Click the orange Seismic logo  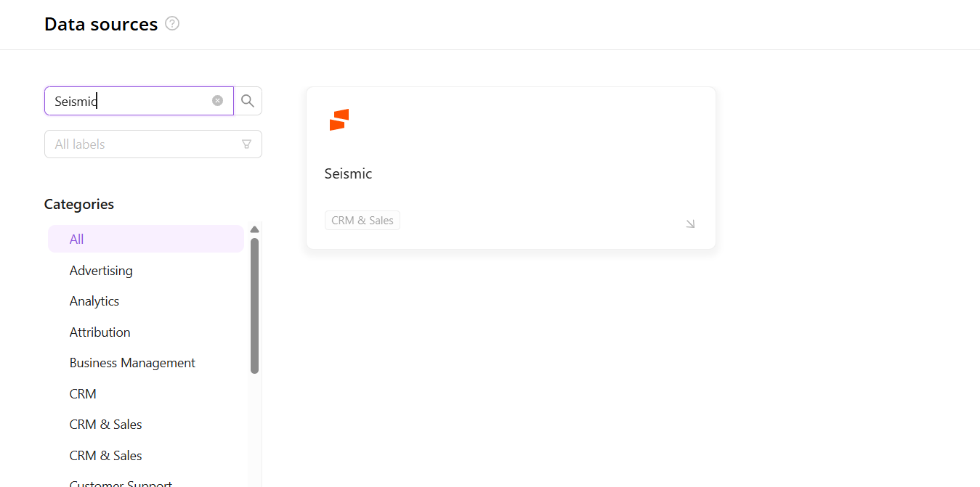(x=339, y=120)
